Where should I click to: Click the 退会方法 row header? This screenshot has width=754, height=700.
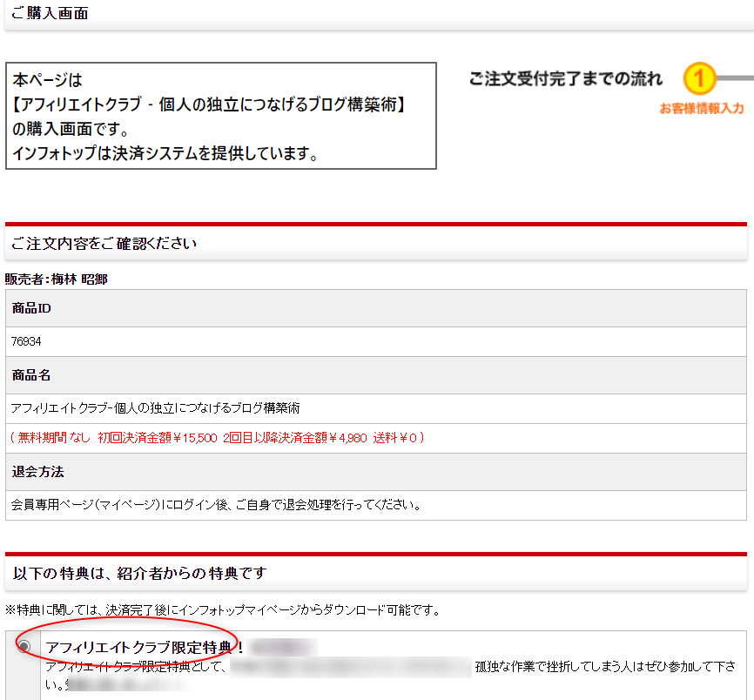point(37,472)
